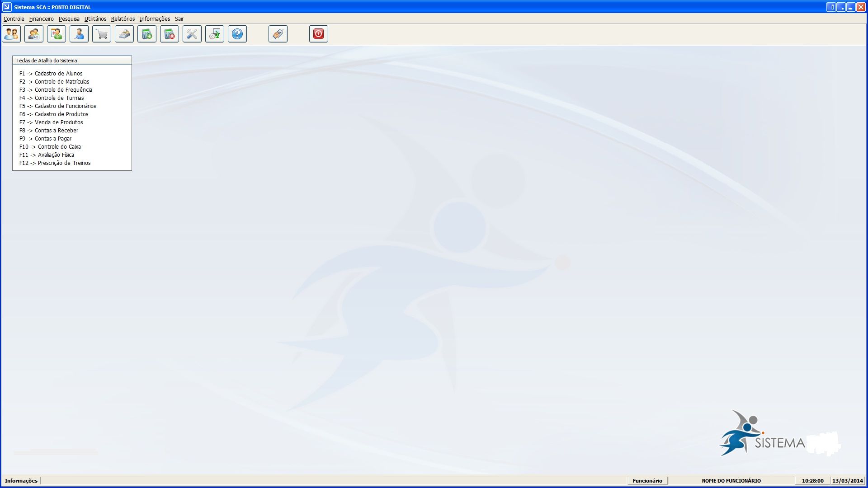This screenshot has height=488, width=868.
Task: Open the Pesquisa menu
Action: click(x=69, y=19)
